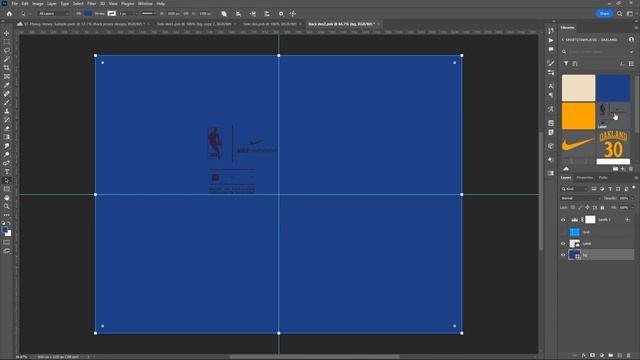The width and height of the screenshot is (640, 360).
Task: Toggle filter for type layers
Action: tap(610, 189)
